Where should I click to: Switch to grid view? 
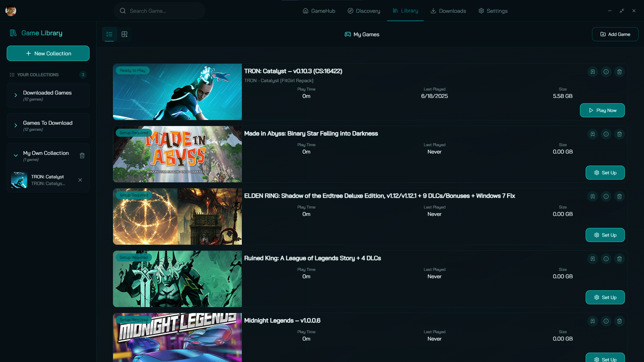point(124,34)
